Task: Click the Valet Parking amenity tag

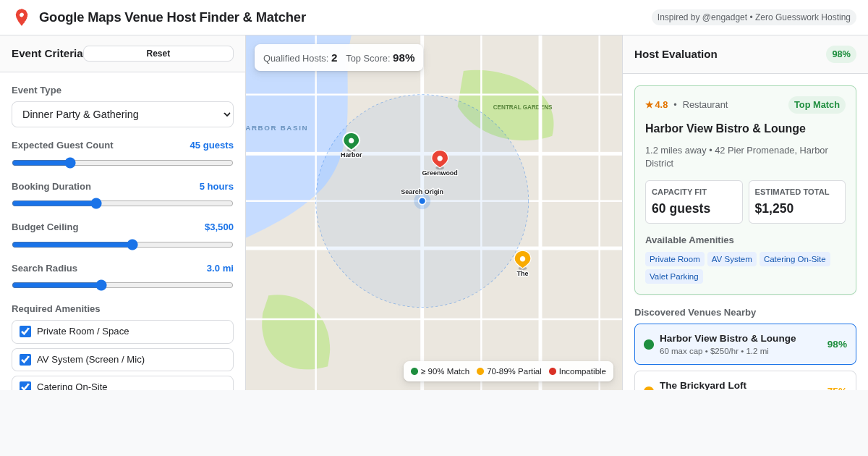Action: coord(674,276)
